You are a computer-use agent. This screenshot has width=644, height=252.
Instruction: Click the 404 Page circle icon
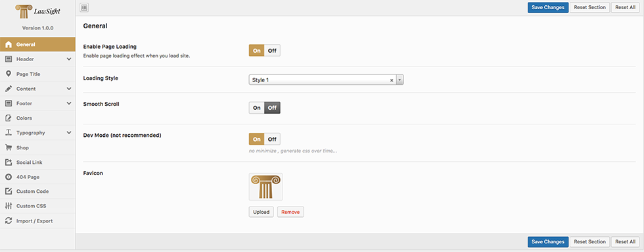[x=8, y=177]
